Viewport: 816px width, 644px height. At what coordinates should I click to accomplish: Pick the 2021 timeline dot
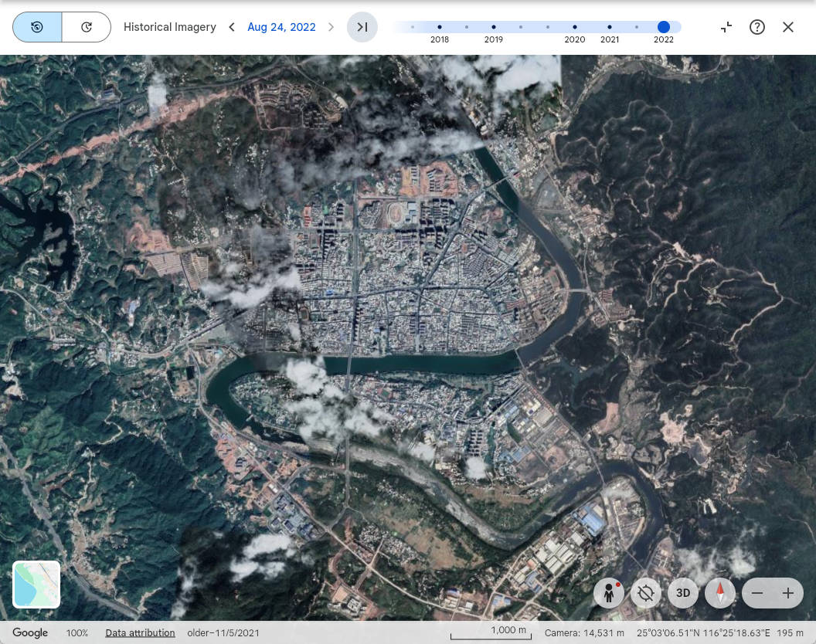(610, 27)
